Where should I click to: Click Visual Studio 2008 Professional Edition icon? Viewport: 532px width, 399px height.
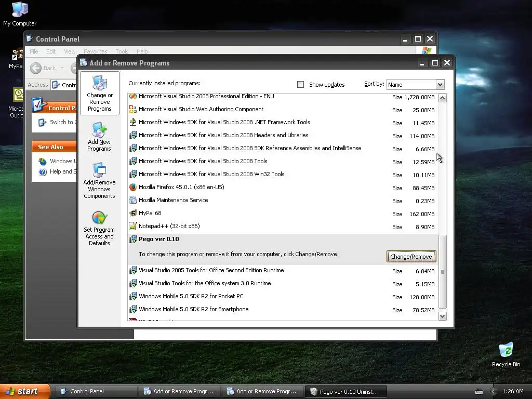click(133, 96)
